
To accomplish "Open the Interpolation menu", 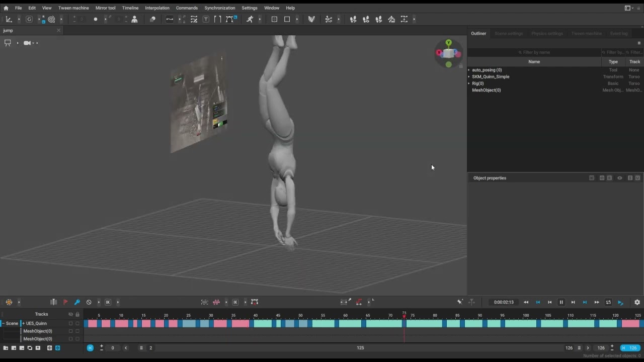I will (157, 8).
